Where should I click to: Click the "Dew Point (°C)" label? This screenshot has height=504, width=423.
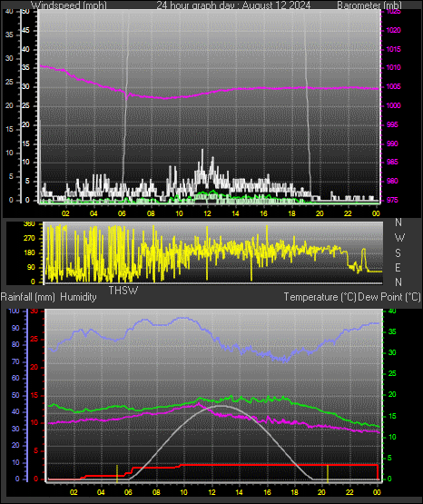(x=389, y=297)
